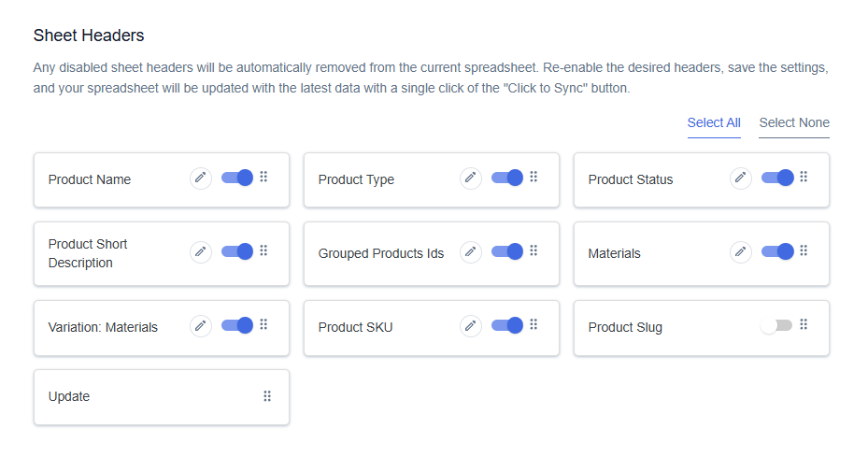The image size is (868, 457).
Task: Disable the Product Name toggle
Action: click(237, 178)
